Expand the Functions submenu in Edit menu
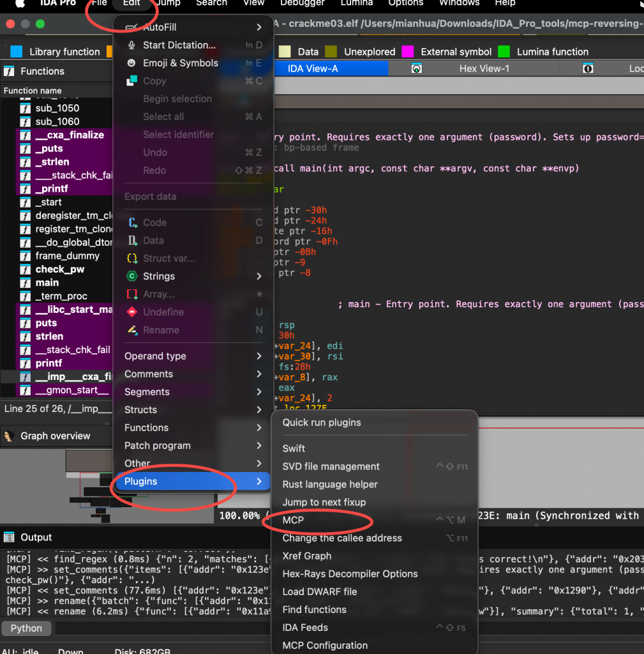This screenshot has width=644, height=654. click(193, 428)
